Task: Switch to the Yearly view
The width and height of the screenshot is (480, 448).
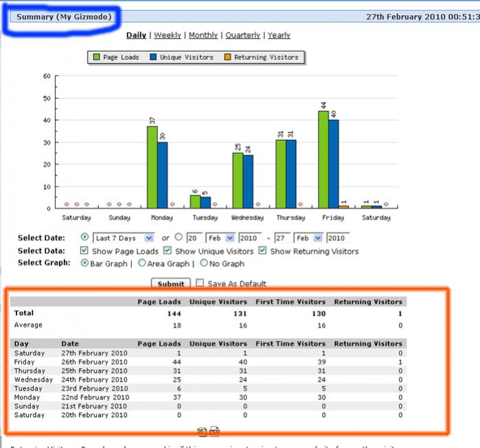Action: (279, 35)
